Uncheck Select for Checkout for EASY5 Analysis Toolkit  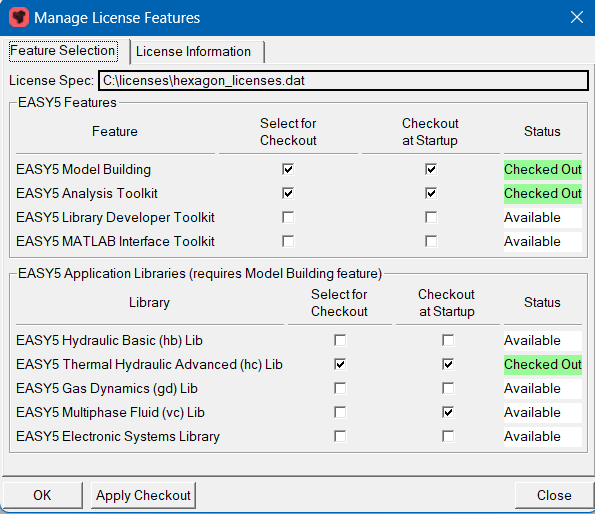(288, 193)
